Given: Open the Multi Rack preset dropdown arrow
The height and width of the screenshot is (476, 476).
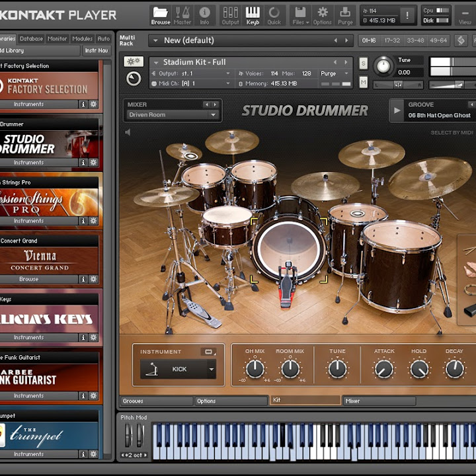Looking at the screenshot, I should (x=155, y=40).
